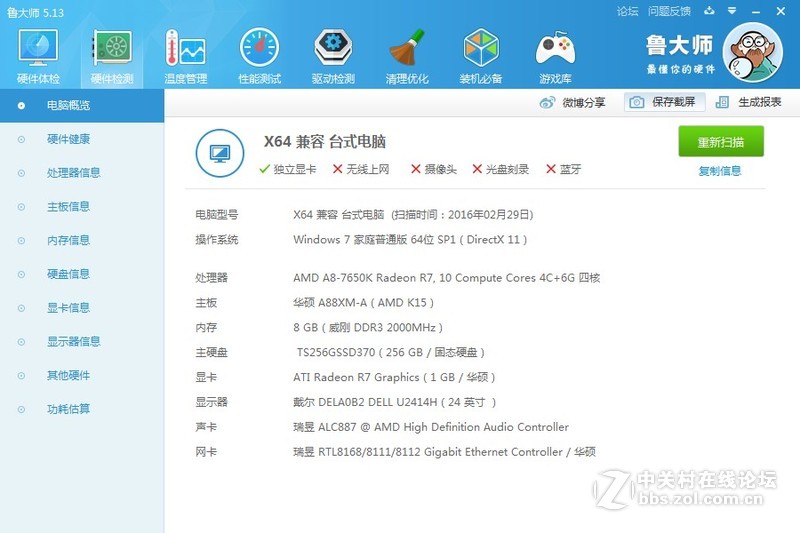
Task: Click the DELL U2414H monitor value
Action: tap(394, 402)
